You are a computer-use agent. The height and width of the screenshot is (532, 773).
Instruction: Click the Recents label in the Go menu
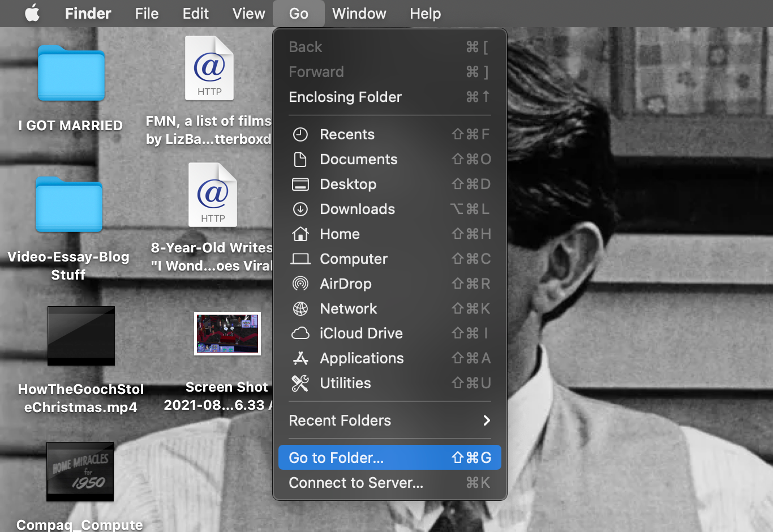pos(347,134)
